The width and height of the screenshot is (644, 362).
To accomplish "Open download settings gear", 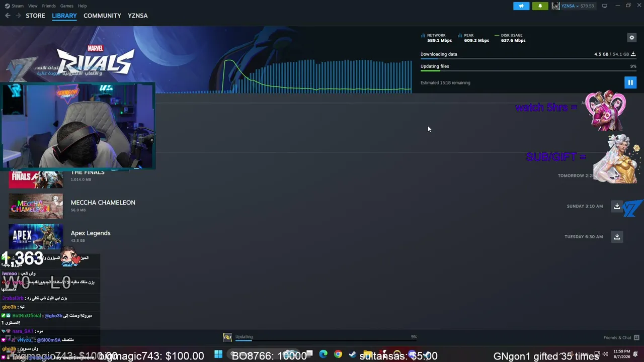I will point(632,37).
